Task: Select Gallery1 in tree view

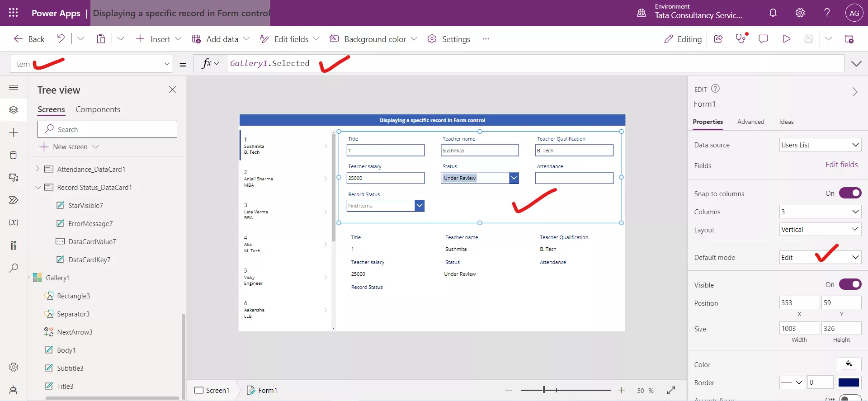Action: [x=57, y=278]
